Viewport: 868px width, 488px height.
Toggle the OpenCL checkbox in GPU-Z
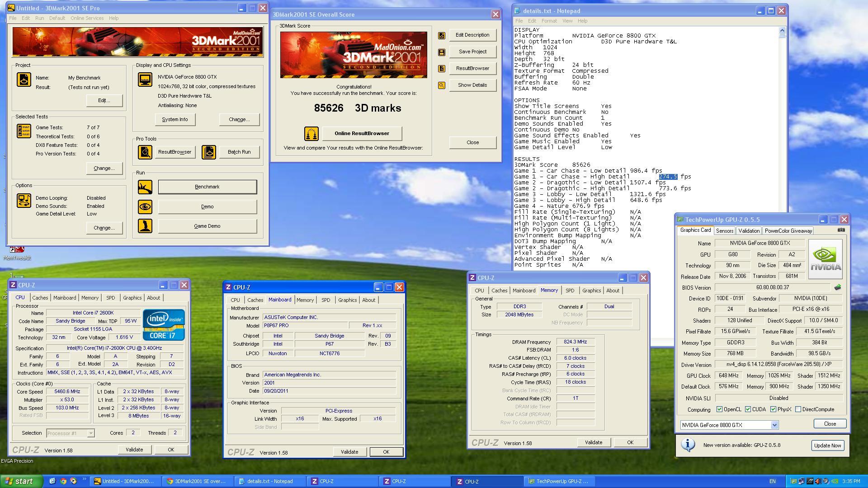[x=719, y=409]
